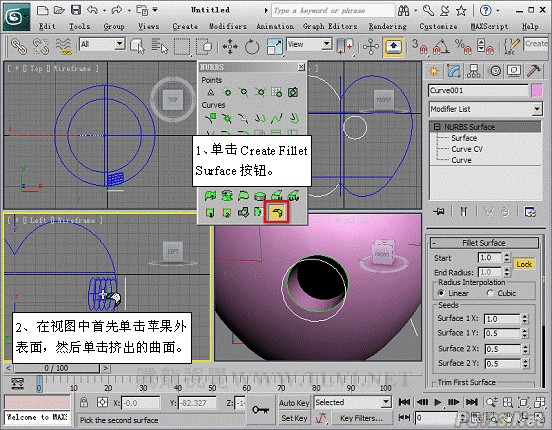The image size is (552, 430).
Task: Open the Rendering menu
Action: (388, 26)
